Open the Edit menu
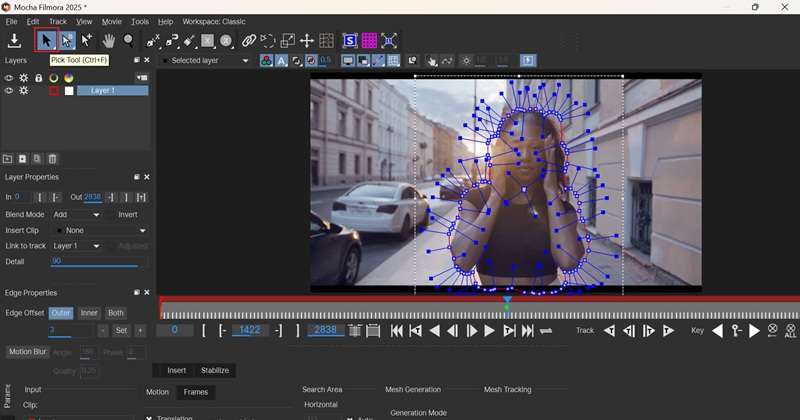 point(33,21)
